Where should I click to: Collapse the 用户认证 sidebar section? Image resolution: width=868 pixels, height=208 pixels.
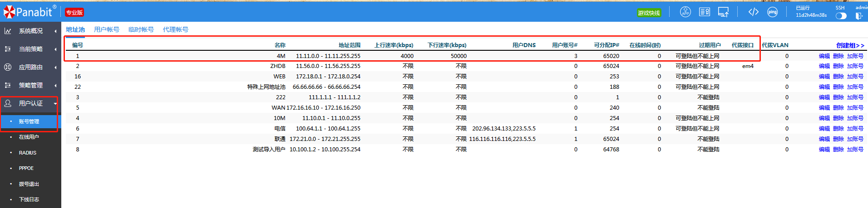coord(30,103)
